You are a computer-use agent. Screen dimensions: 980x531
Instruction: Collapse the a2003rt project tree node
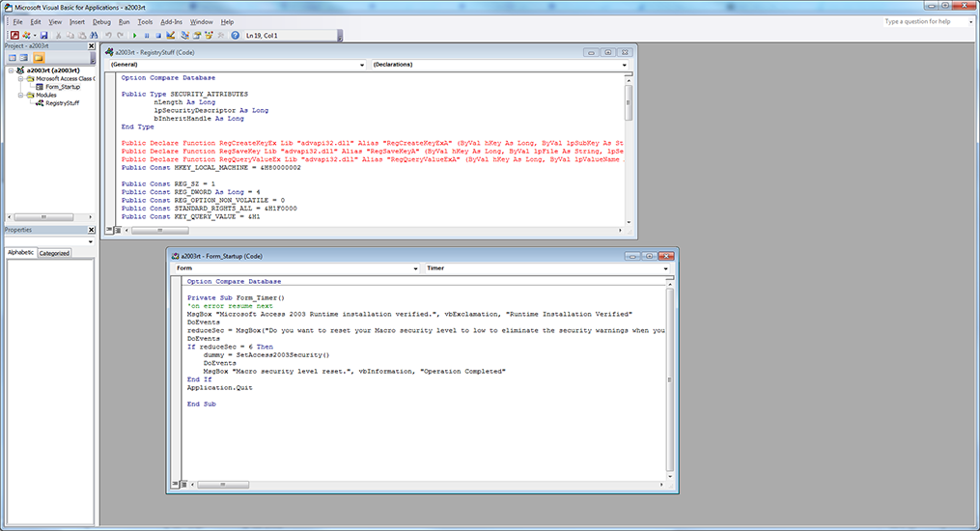(x=11, y=70)
